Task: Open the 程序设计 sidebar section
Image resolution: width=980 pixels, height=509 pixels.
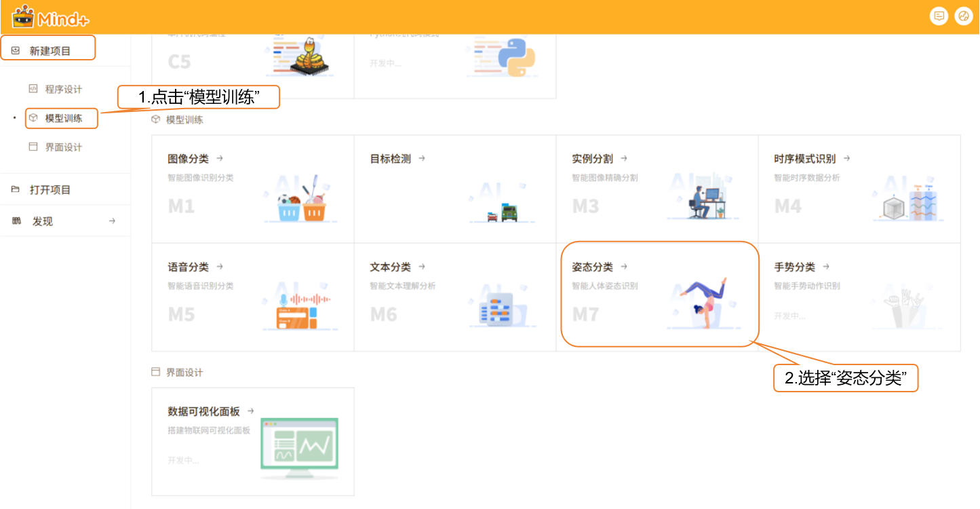Action: (63, 90)
